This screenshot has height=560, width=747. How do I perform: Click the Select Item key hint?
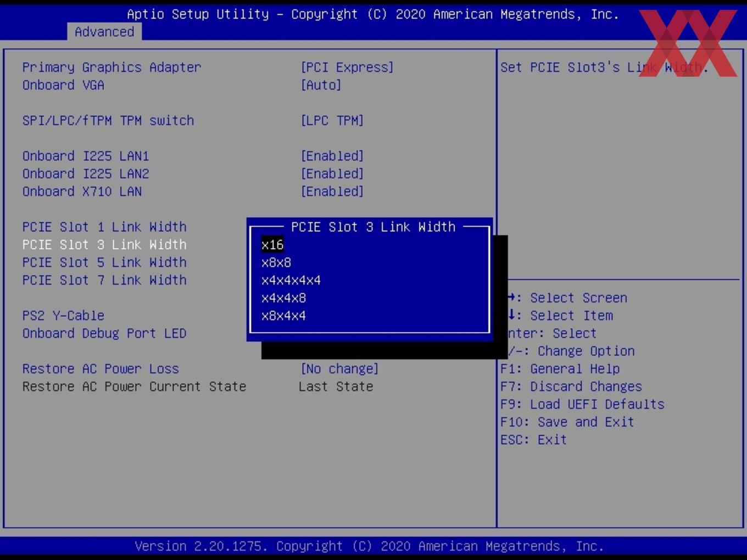[560, 316]
